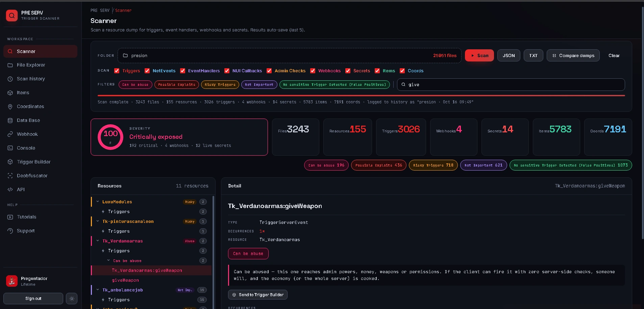Open Coordinates pin icon
Viewport: 644px width, 309px height.
pos(10,106)
